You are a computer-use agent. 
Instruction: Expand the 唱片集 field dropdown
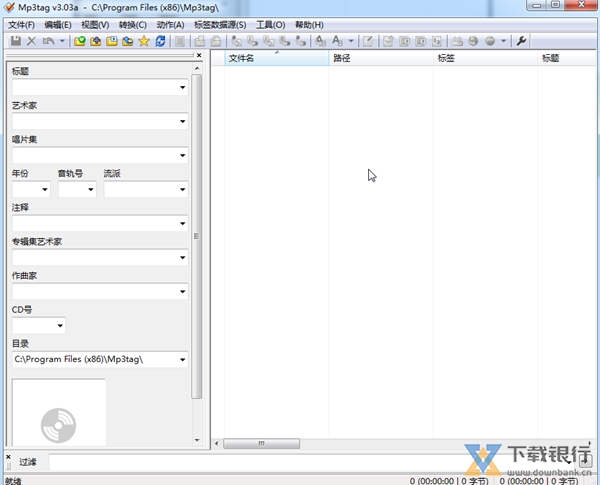(183, 155)
